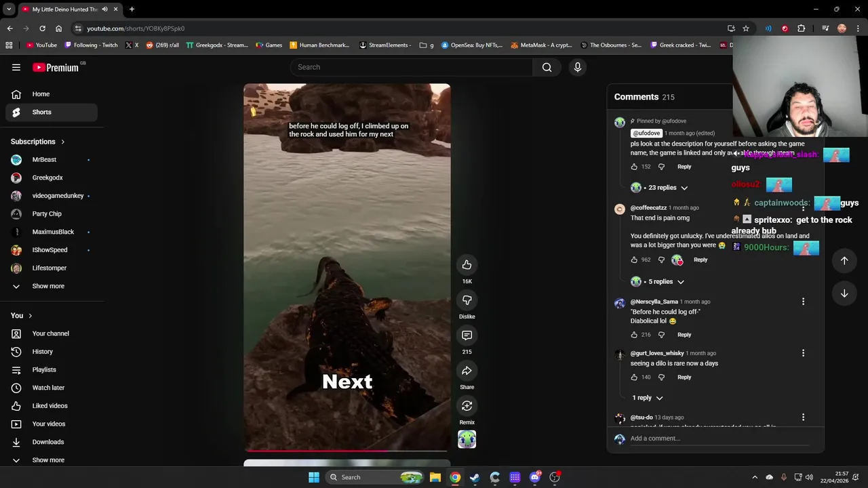Open options for @Nerscylla_Sama comment
This screenshot has height=488, width=868.
[x=803, y=302]
